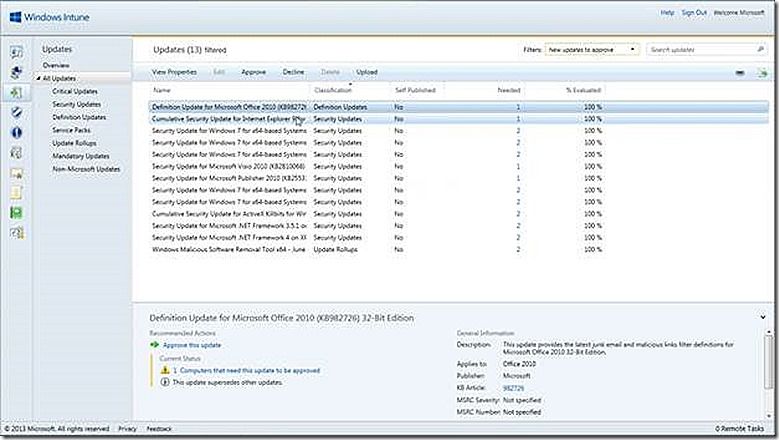Click Decline in the toolbar
The height and width of the screenshot is (440, 779).
click(x=293, y=72)
